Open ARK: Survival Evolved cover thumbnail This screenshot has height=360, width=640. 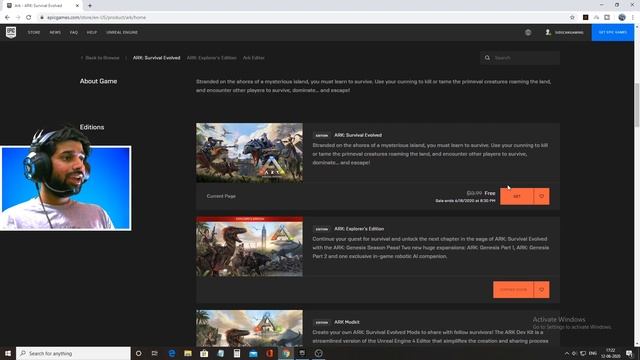tap(249, 153)
